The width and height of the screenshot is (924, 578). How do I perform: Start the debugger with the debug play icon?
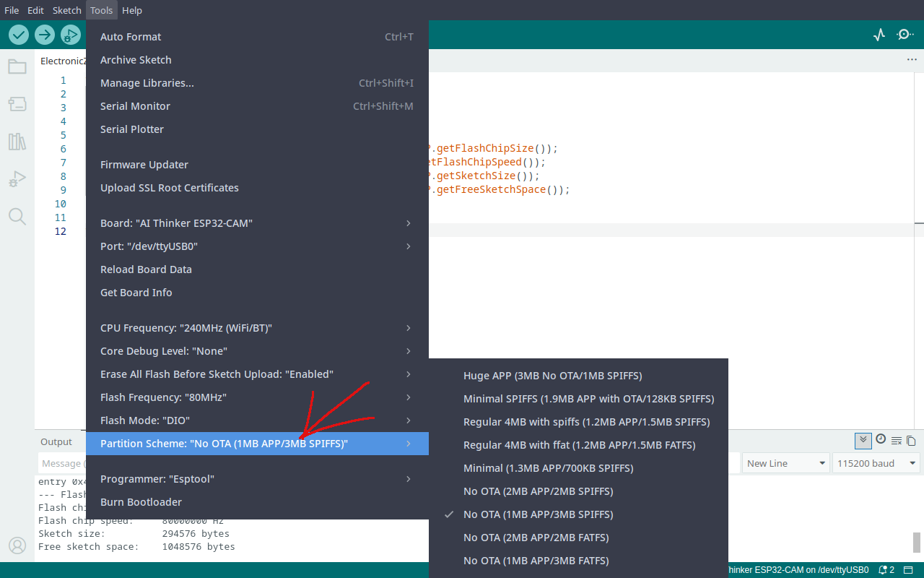coord(71,34)
